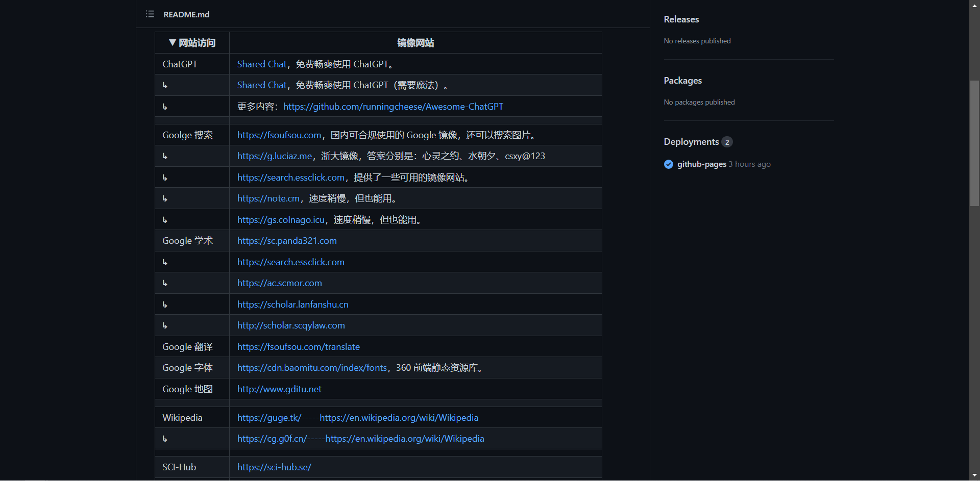The image size is (980, 481).
Task: Open the fsoufsou.com Google mirror link
Action: [x=279, y=135]
